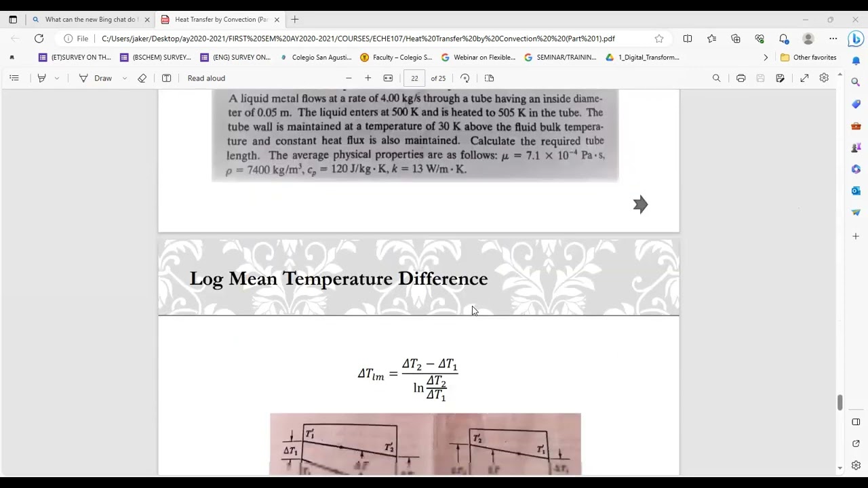Expand the Highlight color dropdown arrow

click(56, 78)
